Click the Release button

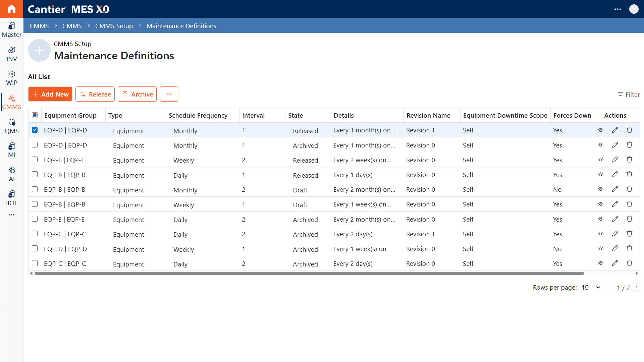95,94
